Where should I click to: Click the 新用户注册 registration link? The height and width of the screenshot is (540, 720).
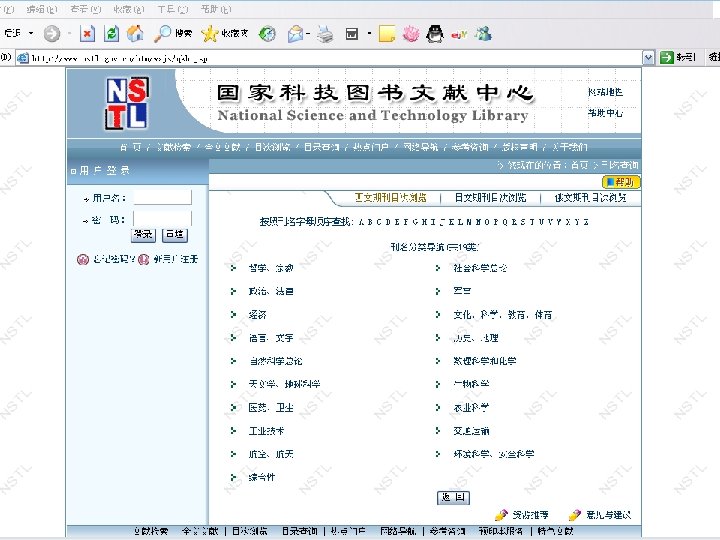175,259
